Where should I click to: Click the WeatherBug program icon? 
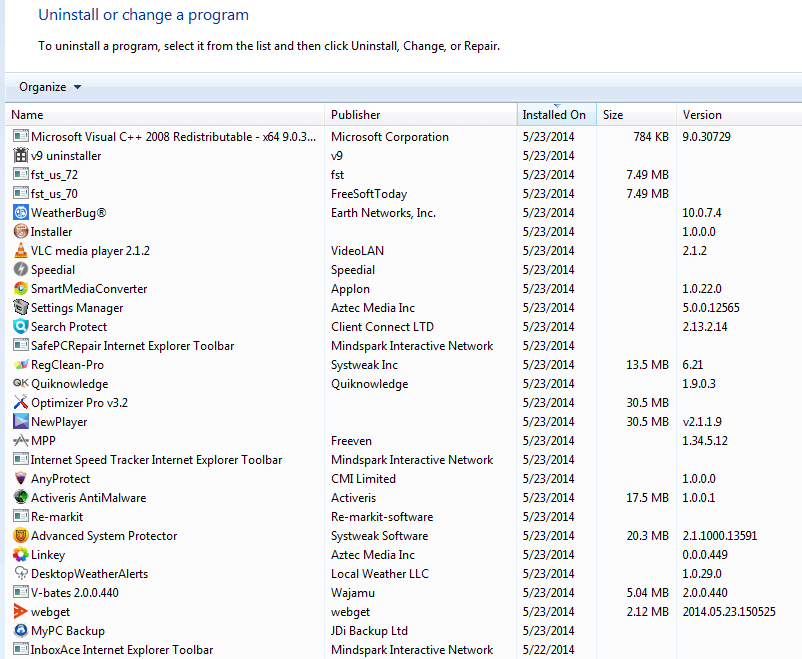coord(21,213)
